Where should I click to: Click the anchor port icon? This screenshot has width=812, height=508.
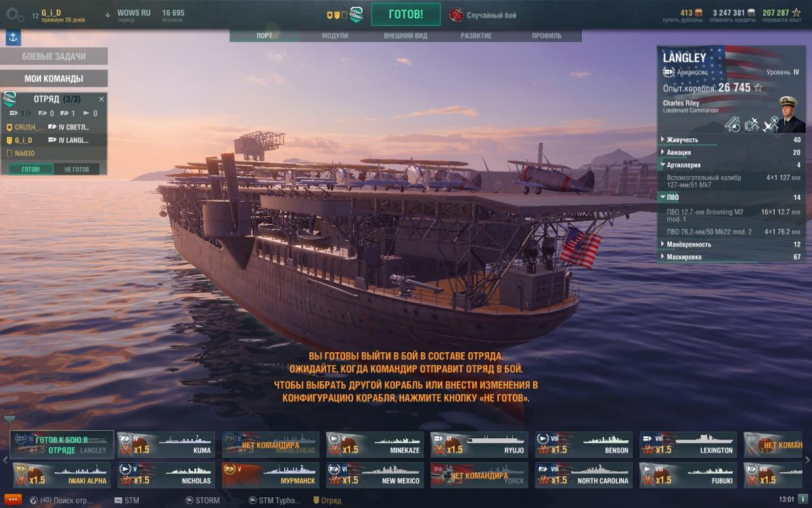point(13,38)
